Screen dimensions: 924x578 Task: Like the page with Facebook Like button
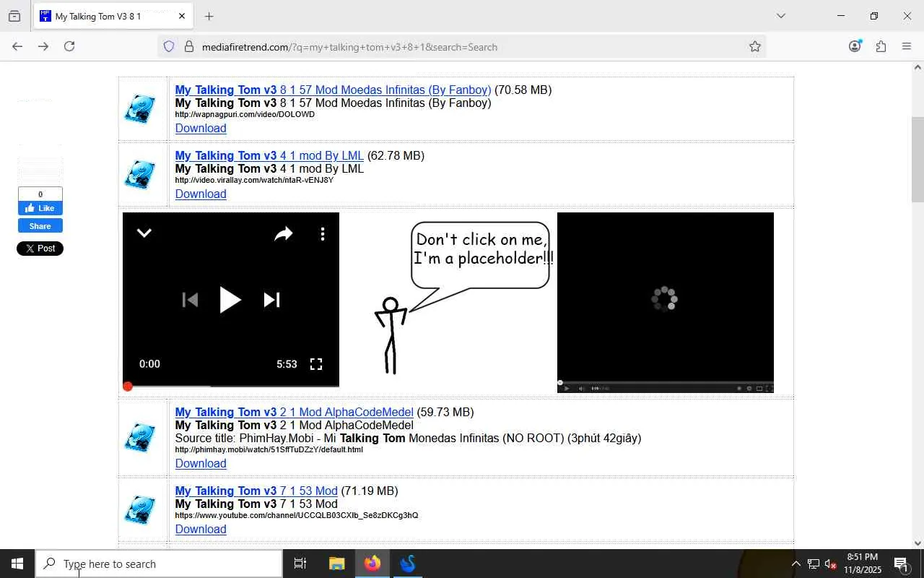point(40,208)
